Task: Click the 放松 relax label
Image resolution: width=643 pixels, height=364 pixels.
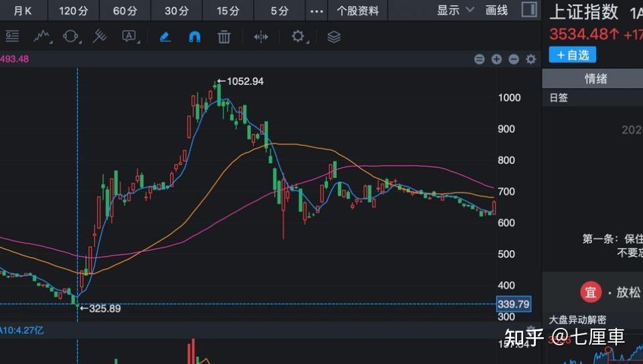Action: coord(628,292)
